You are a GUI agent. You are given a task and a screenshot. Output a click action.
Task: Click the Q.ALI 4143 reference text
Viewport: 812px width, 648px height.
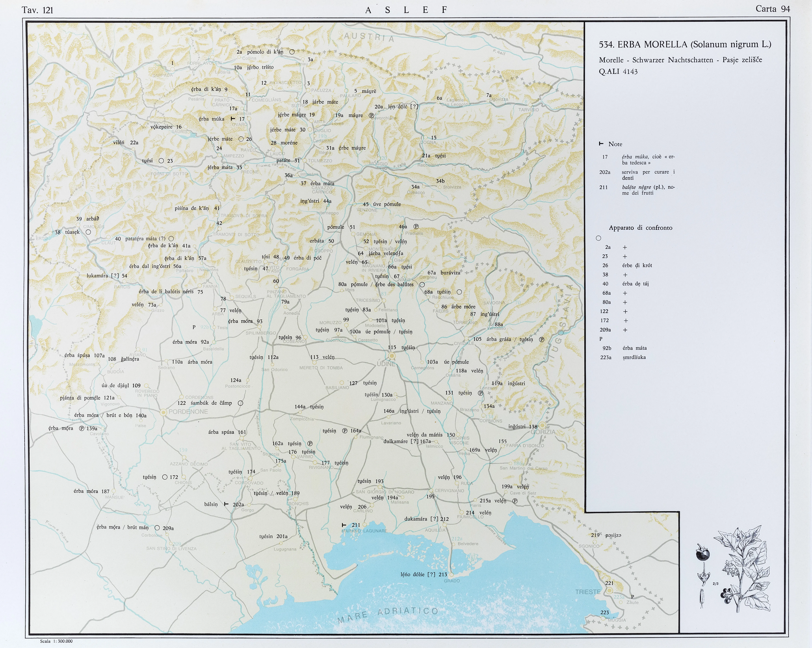[618, 72]
